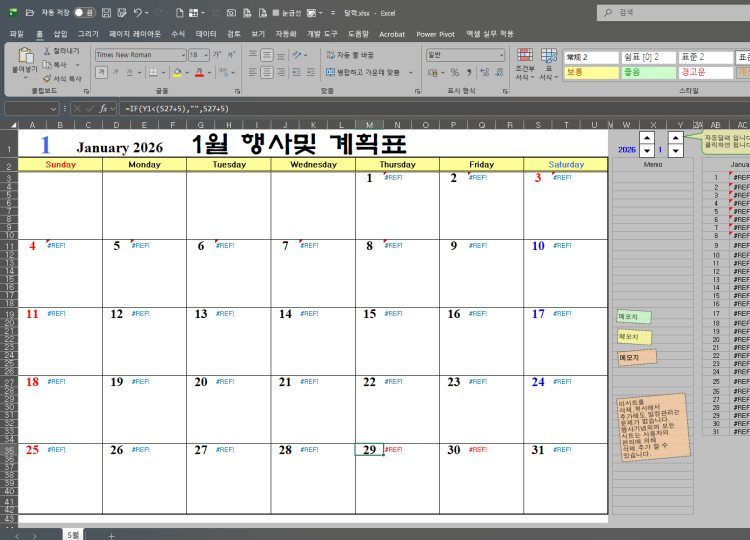
Task: Click the increase font size icon
Action: click(217, 55)
